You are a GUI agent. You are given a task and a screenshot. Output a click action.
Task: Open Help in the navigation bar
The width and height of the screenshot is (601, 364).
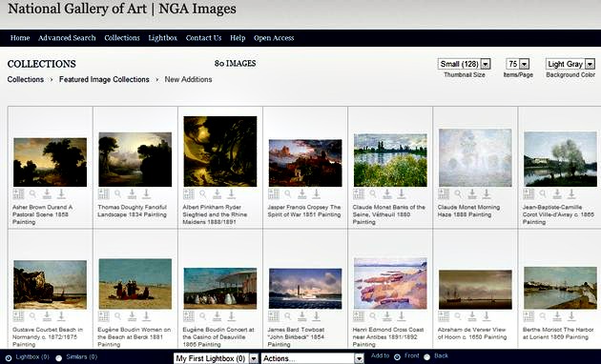[238, 38]
